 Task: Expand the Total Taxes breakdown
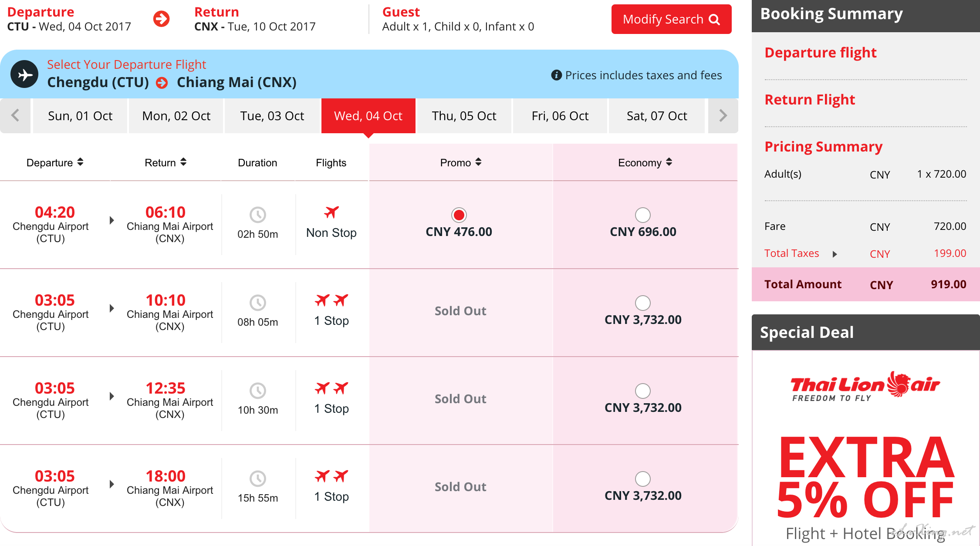(835, 254)
